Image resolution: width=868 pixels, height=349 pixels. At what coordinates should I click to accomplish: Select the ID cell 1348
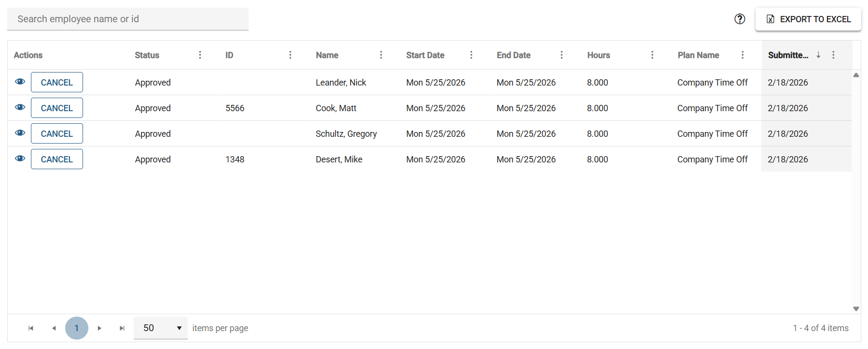click(x=235, y=160)
